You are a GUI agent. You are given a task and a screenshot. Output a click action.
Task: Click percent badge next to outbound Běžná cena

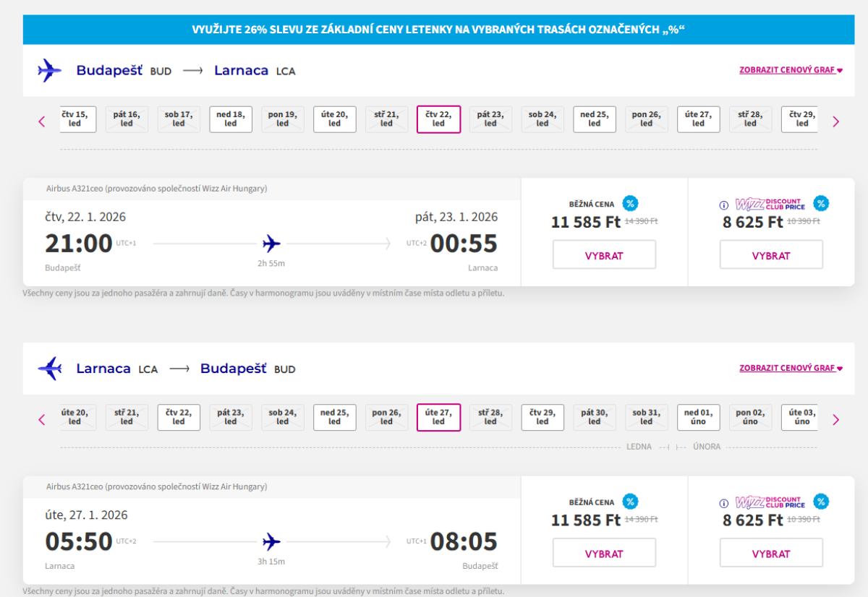tap(630, 204)
